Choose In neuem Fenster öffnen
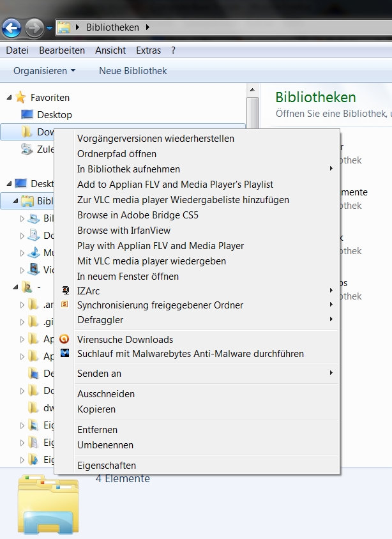 tap(197, 277)
